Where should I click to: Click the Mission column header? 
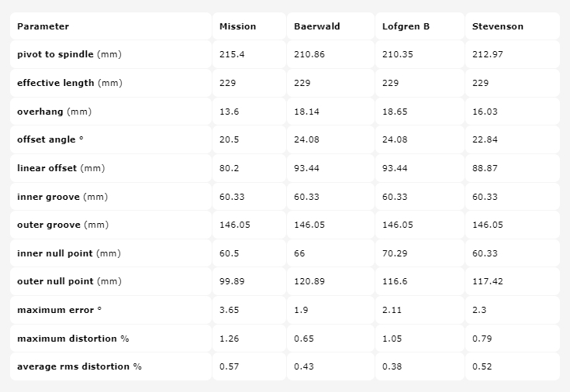(x=237, y=26)
